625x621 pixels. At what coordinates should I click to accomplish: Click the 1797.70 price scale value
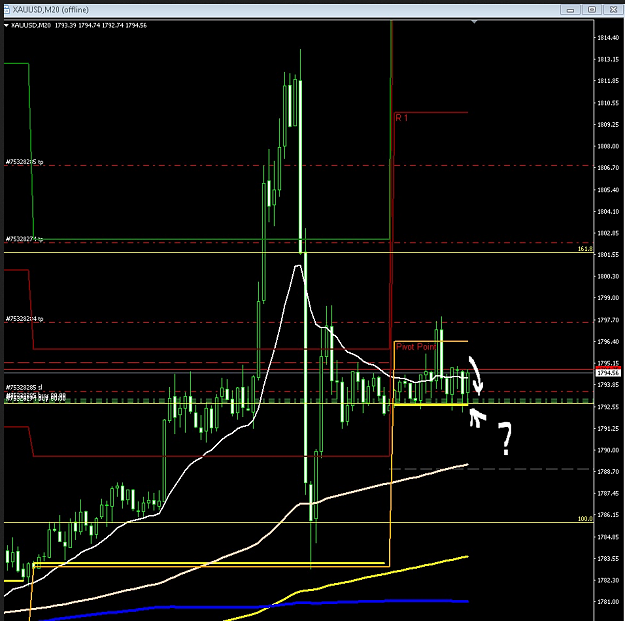pos(608,320)
